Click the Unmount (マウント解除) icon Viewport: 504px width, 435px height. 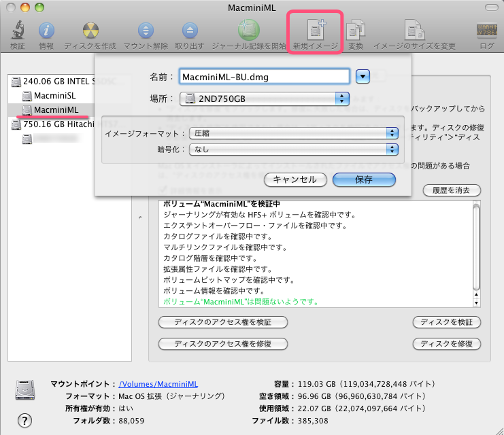pos(146,31)
